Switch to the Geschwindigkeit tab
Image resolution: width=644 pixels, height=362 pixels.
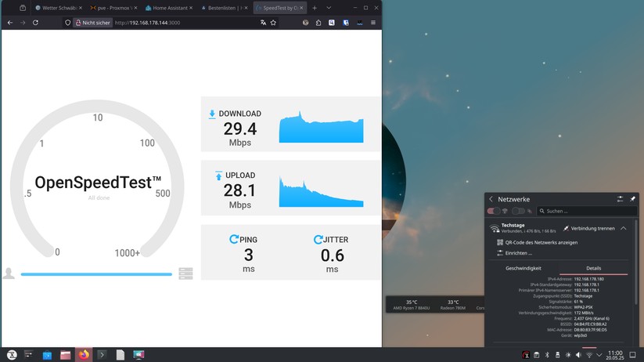coord(523,268)
